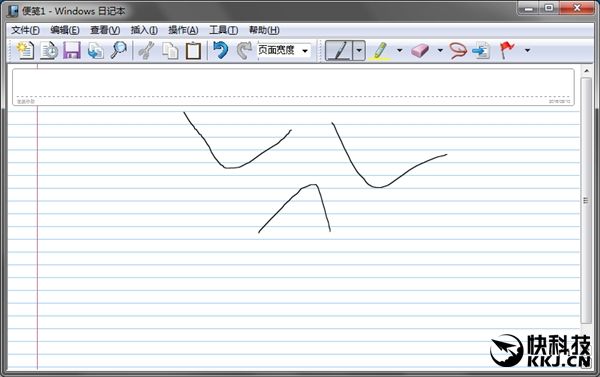600x377 pixels.
Task: Click the import/export pages icon
Action: 95,50
